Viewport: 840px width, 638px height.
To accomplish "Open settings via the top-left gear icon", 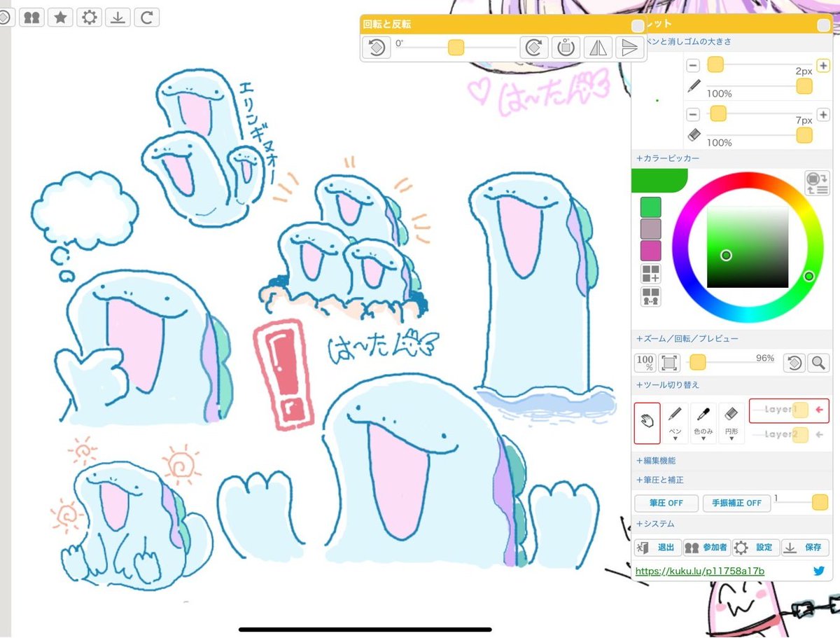I will pos(89,17).
